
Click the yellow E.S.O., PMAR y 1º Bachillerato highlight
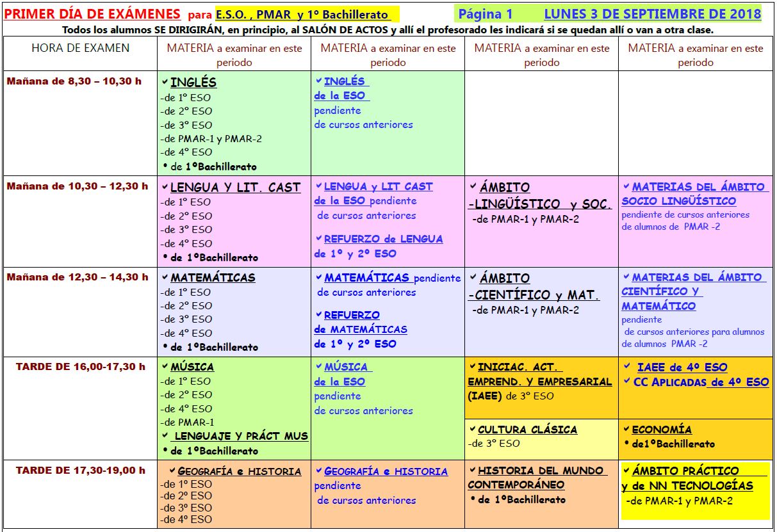[307, 15]
